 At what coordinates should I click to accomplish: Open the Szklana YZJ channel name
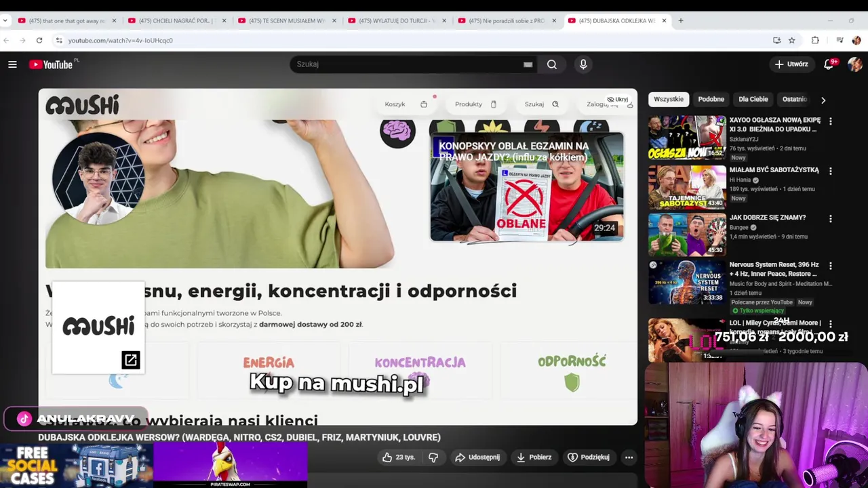tap(745, 140)
